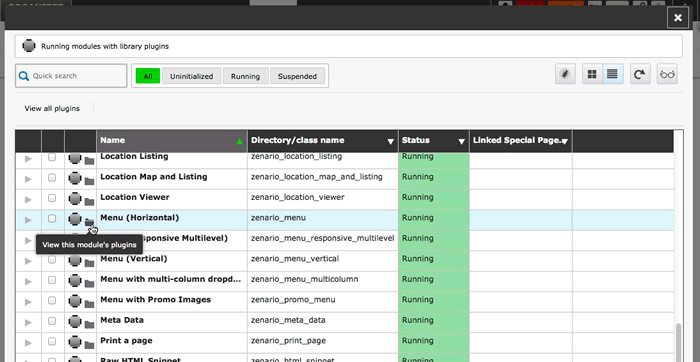Select the Suspended filter tab
Image resolution: width=700 pixels, height=362 pixels.
pyautogui.click(x=297, y=76)
